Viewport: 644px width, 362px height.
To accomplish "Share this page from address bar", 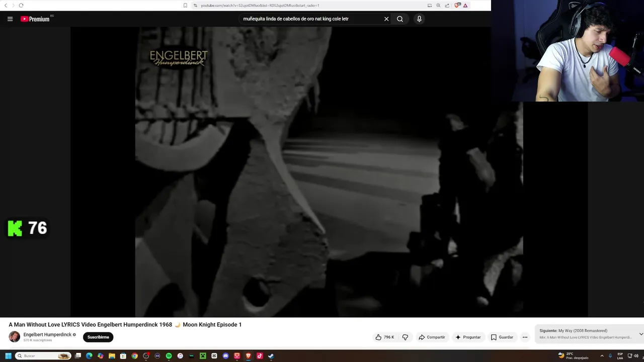I will 447,6.
